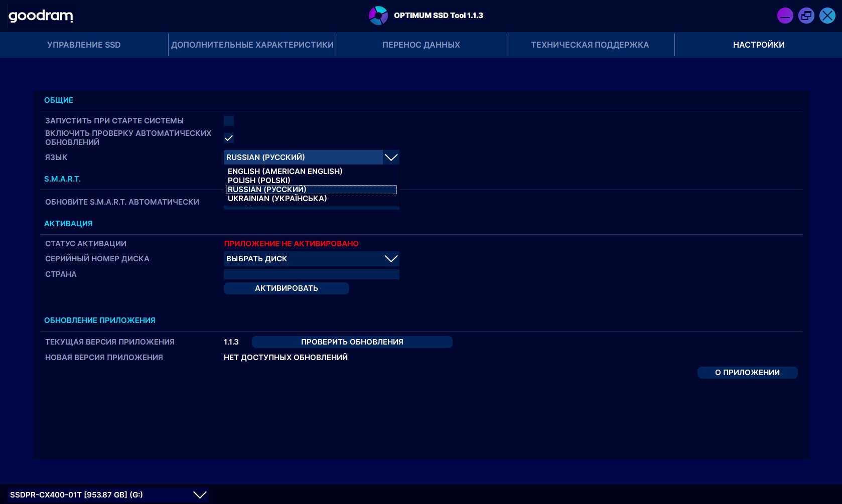Click the Язык label

pyautogui.click(x=56, y=157)
